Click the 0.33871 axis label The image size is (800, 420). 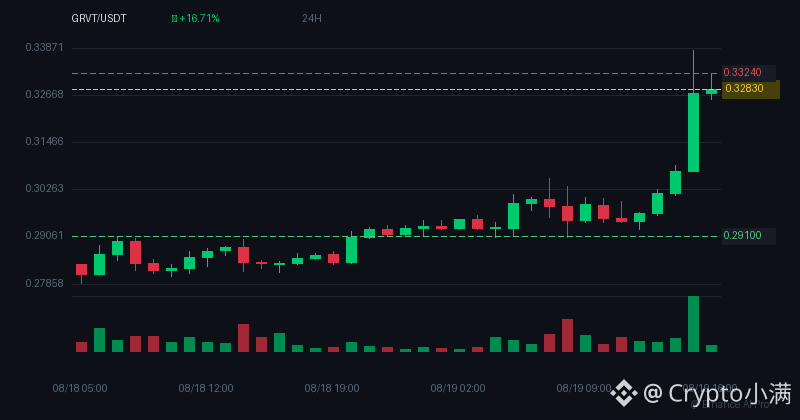click(x=45, y=47)
